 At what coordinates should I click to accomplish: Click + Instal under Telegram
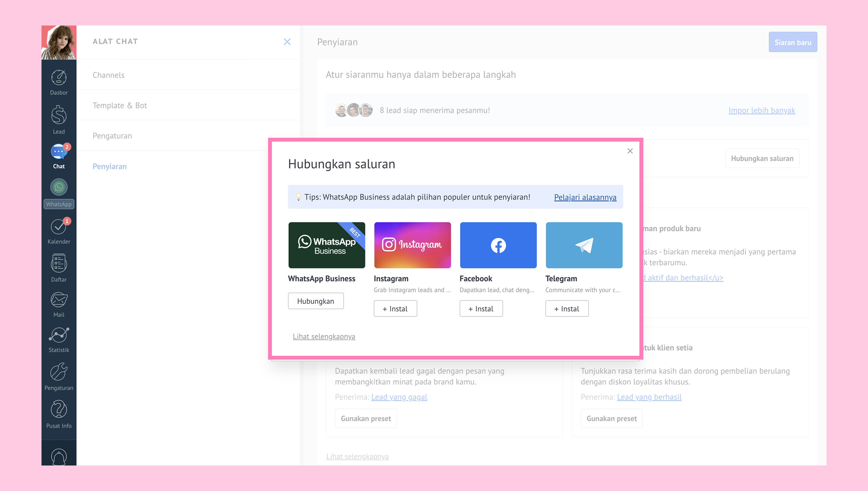[x=567, y=309]
